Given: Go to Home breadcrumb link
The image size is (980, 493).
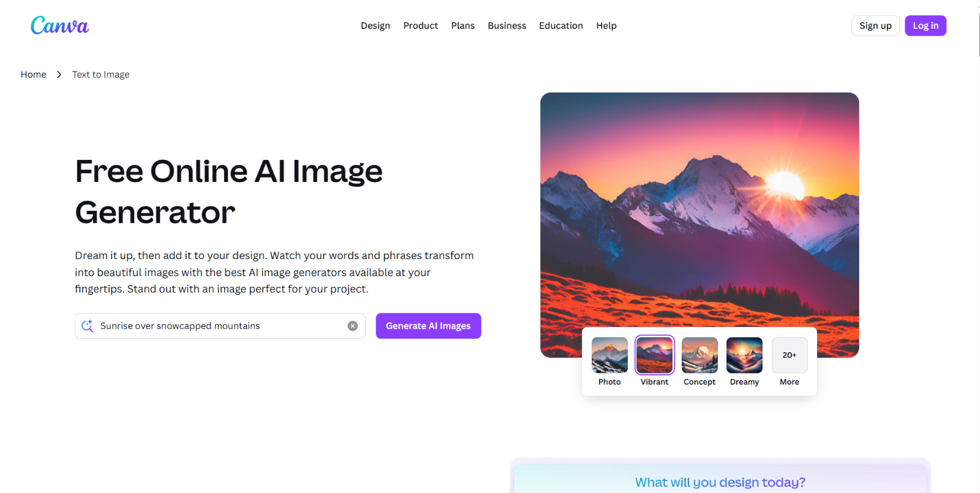Looking at the screenshot, I should (x=34, y=75).
